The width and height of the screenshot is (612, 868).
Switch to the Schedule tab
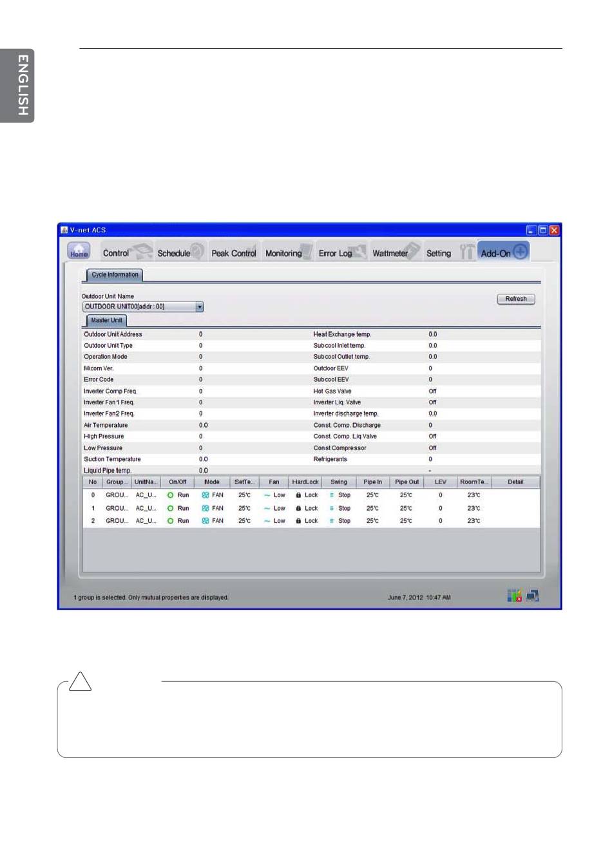click(180, 252)
